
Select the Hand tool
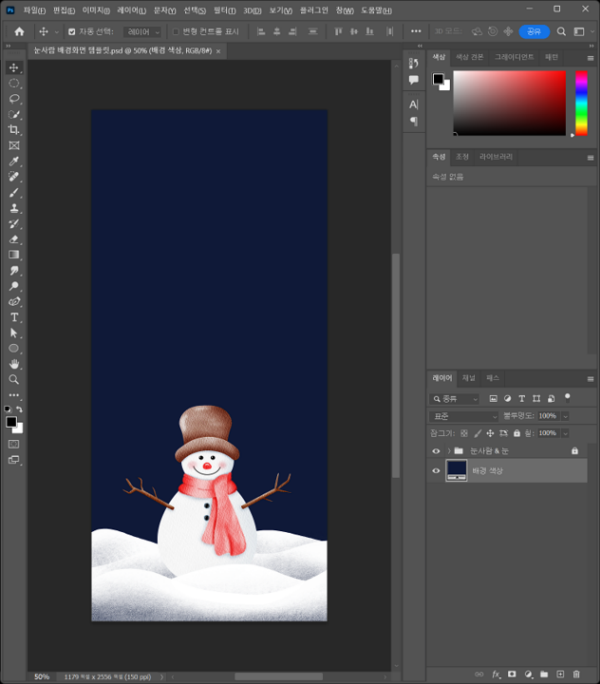pyautogui.click(x=14, y=364)
